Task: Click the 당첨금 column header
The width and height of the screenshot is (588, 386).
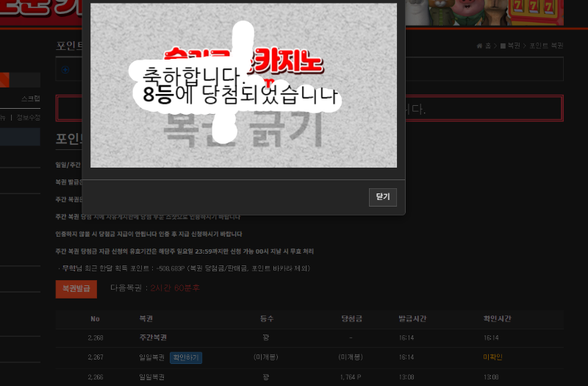Action: (351, 318)
